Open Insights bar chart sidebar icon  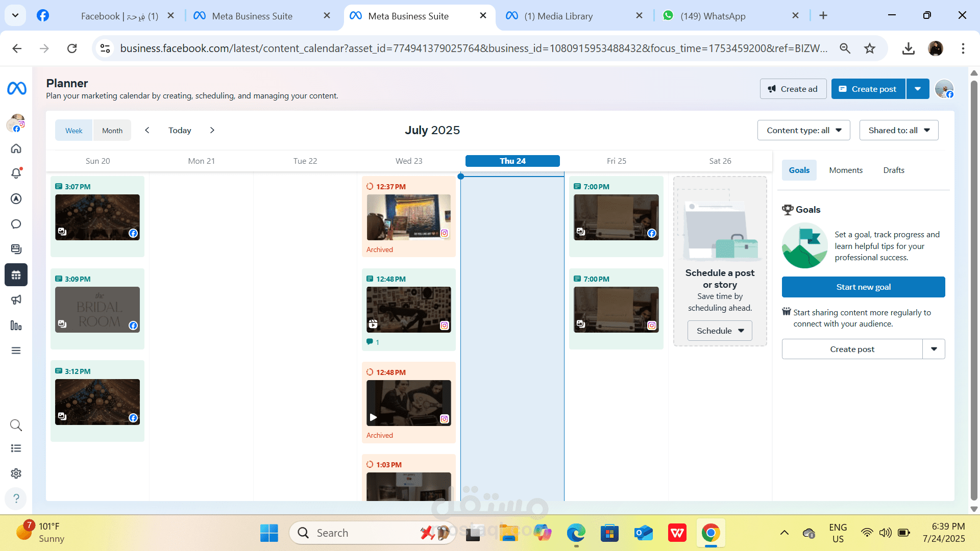pyautogui.click(x=16, y=325)
